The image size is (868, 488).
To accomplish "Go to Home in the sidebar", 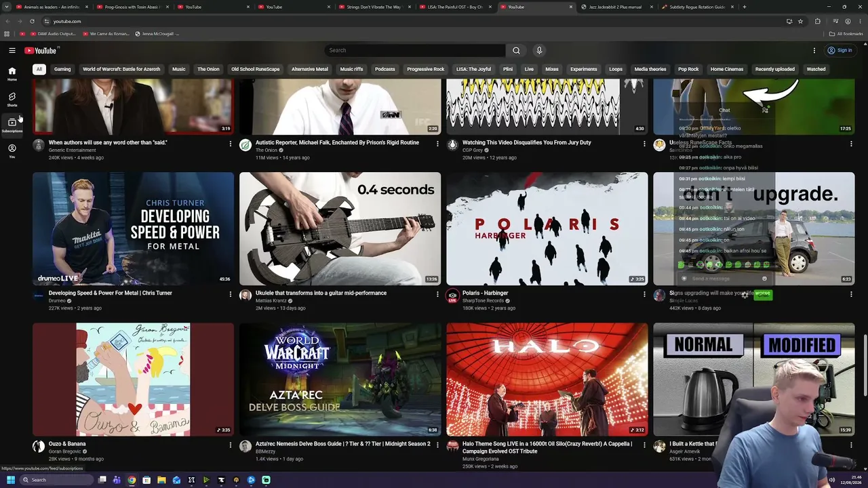I will pos(12,73).
